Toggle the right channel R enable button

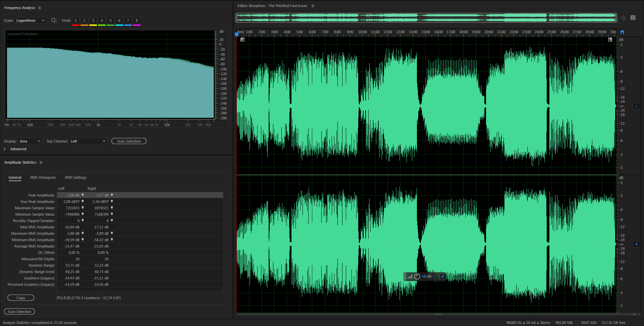coord(636,244)
